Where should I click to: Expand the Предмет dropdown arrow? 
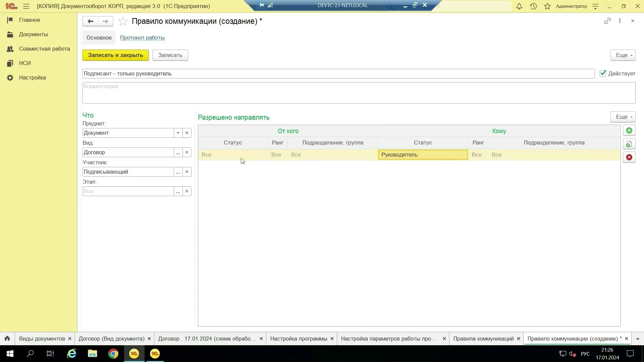[178, 133]
